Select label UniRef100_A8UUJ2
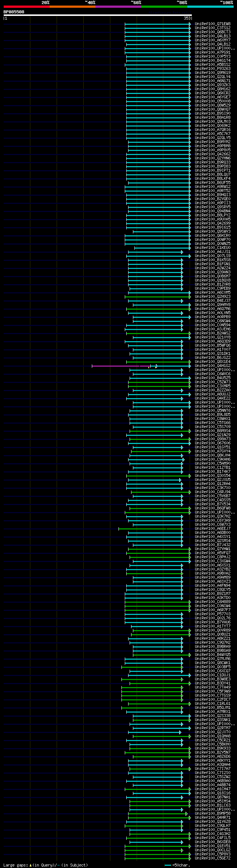This screenshot has width=237, height=868. point(213,394)
